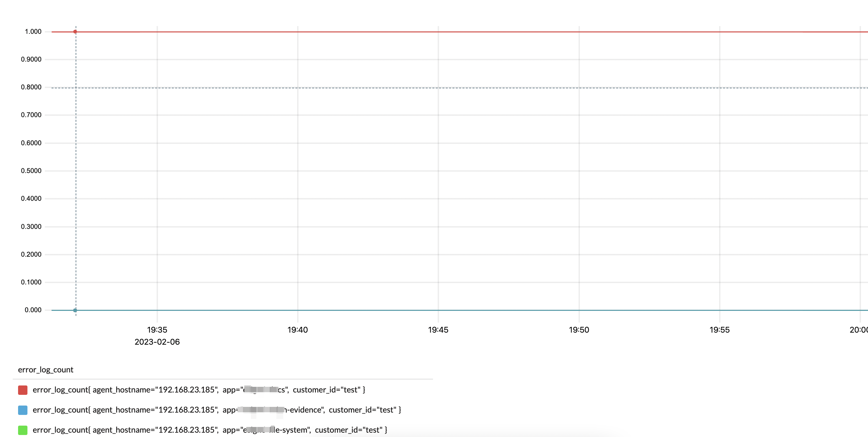Image resolution: width=868 pixels, height=437 pixels.
Task: Select the file-system series legend row
Action: [x=209, y=430]
